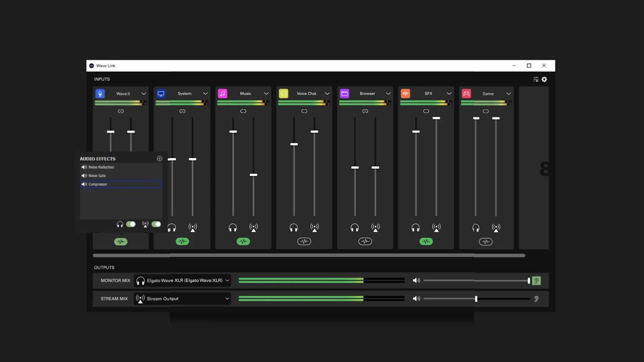Click the green listen ear icon on Monitor Mix
Screen dimensions: 644x362
coord(536,281)
